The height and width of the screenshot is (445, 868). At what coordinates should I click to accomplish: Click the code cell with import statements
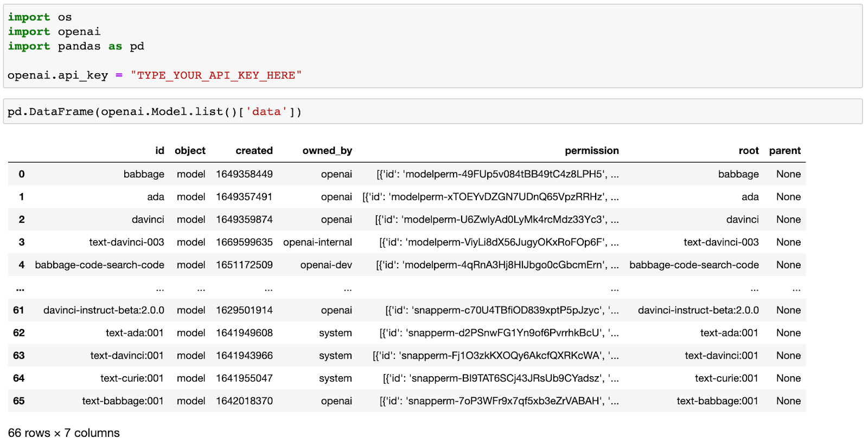coord(432,46)
